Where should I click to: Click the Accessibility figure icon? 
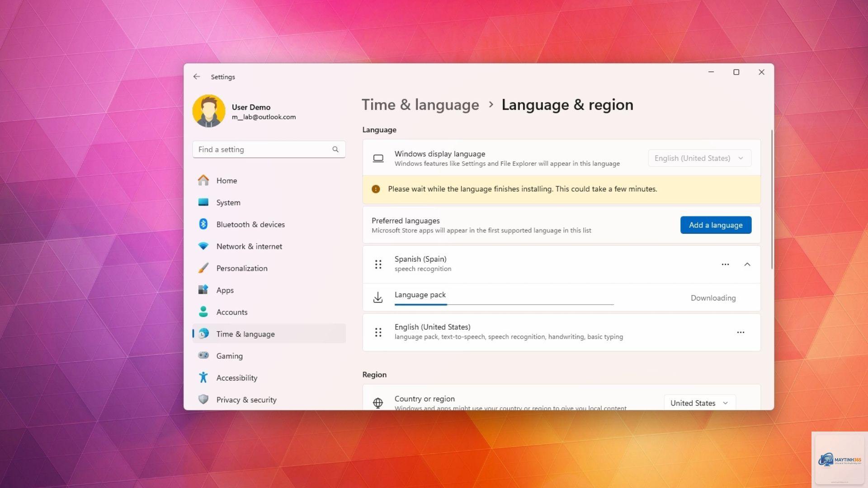[x=203, y=378]
